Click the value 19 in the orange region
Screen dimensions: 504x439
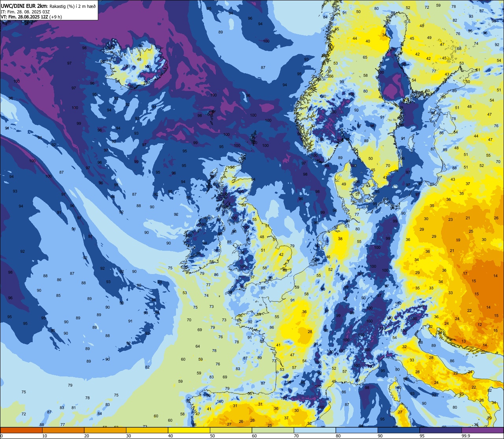coord(458,240)
